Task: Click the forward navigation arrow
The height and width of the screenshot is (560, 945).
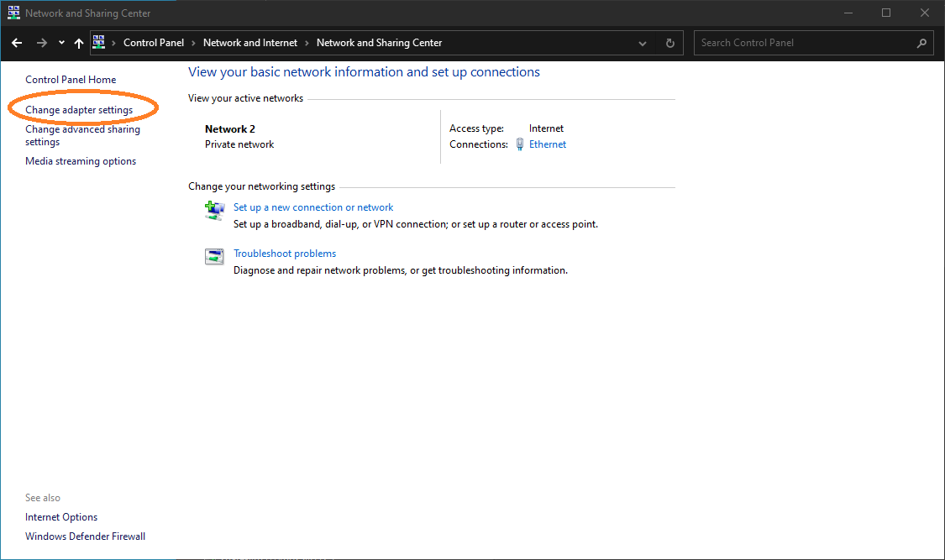Action: point(40,42)
